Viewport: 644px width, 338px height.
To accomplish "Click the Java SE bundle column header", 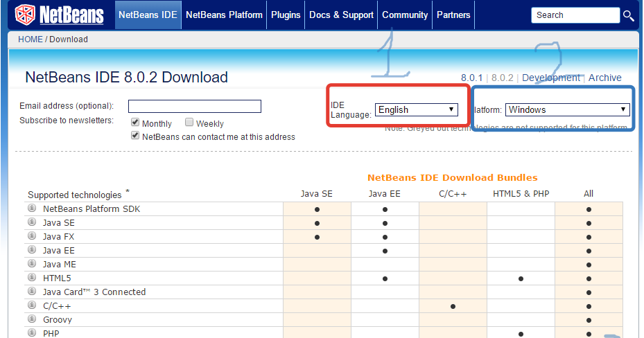I will tap(316, 194).
